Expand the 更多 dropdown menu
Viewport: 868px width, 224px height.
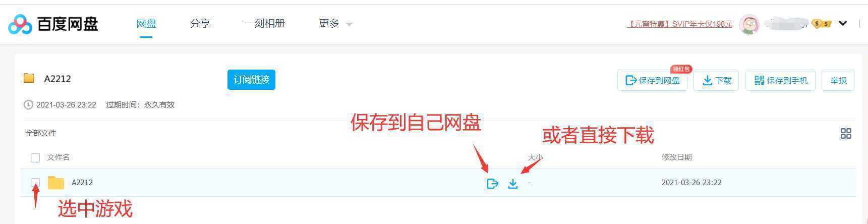point(335,24)
